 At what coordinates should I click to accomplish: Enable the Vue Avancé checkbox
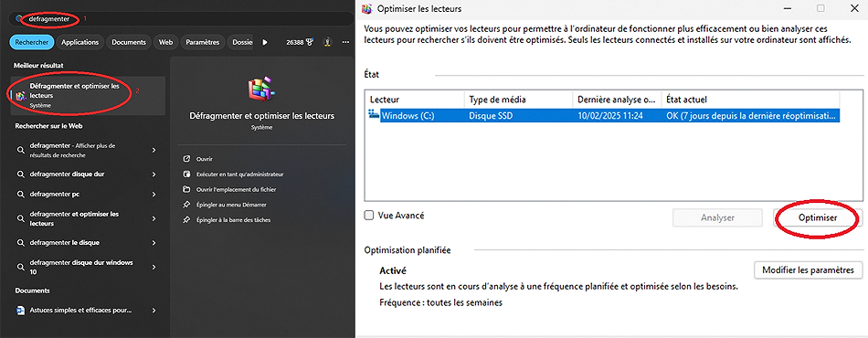click(369, 216)
